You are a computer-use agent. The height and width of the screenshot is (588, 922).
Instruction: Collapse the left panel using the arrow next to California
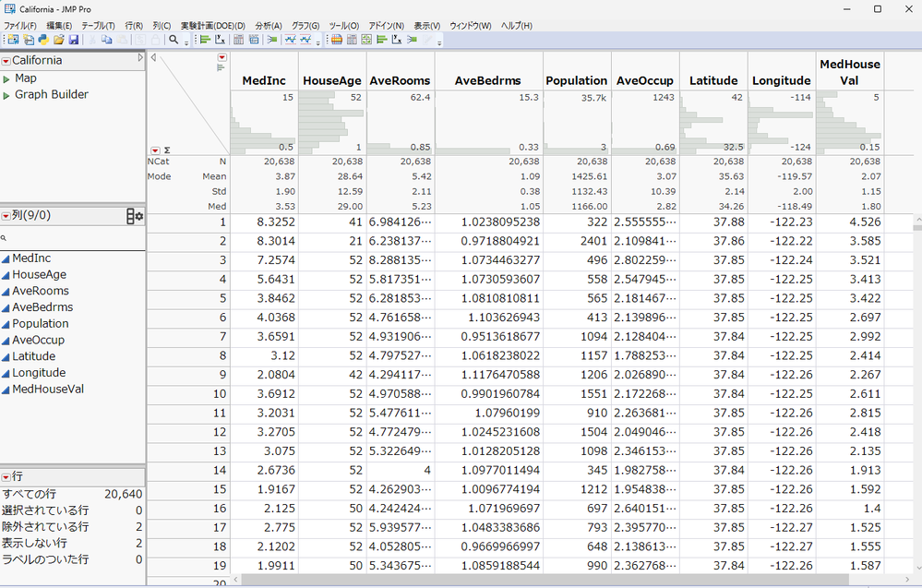140,58
